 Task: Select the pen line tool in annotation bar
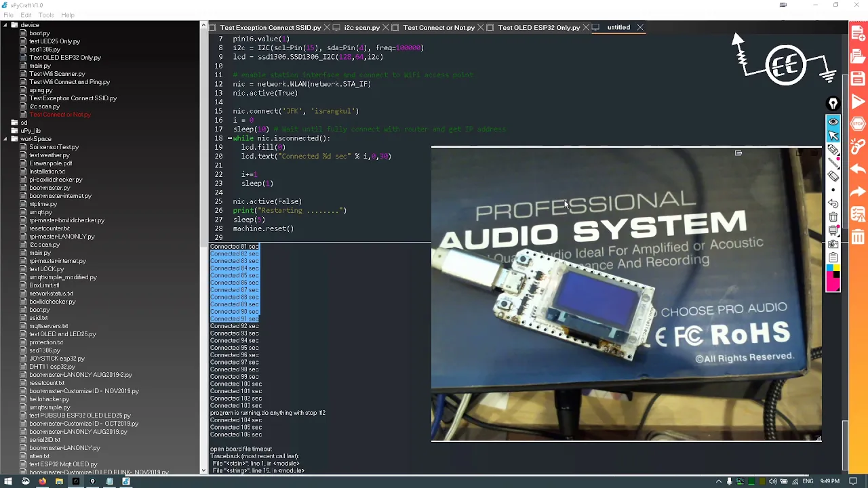coord(833,163)
